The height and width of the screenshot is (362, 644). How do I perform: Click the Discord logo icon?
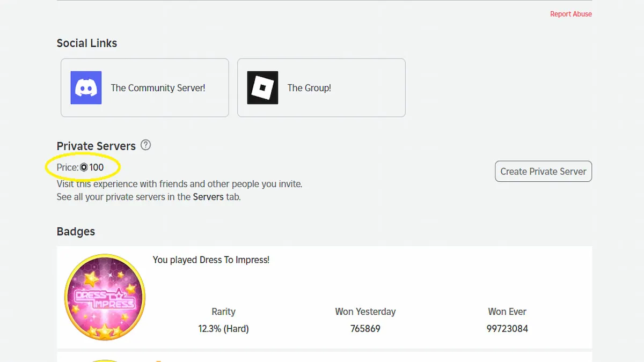coord(86,87)
